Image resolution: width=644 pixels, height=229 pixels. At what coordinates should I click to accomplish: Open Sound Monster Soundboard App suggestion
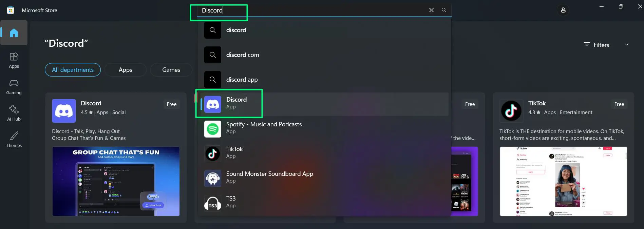click(x=324, y=179)
